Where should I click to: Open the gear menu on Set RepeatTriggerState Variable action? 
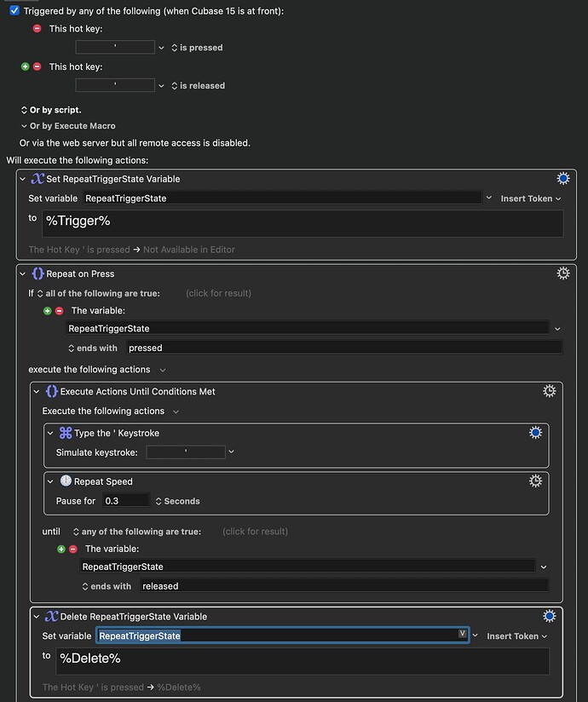pyautogui.click(x=562, y=178)
